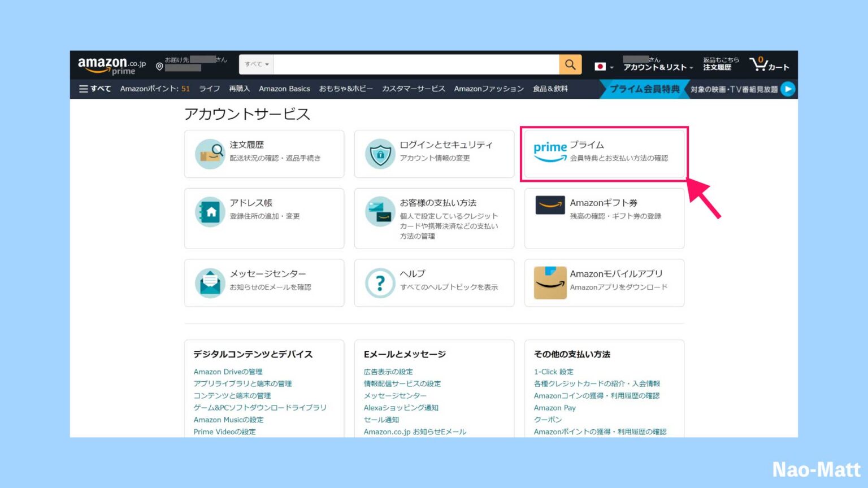Open Amazon Basics nav item
Image resolution: width=868 pixels, height=488 pixels.
[284, 89]
